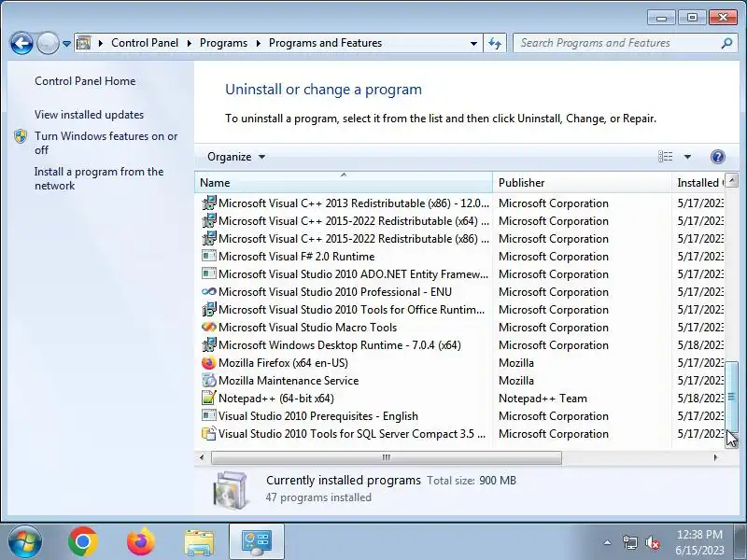Image resolution: width=747 pixels, height=560 pixels.
Task: Click the muted volume tray icon
Action: click(652, 542)
